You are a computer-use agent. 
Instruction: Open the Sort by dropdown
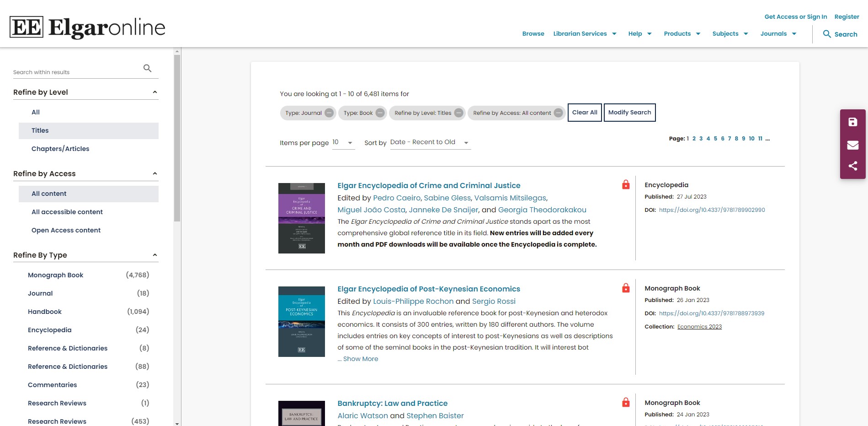[x=430, y=143]
